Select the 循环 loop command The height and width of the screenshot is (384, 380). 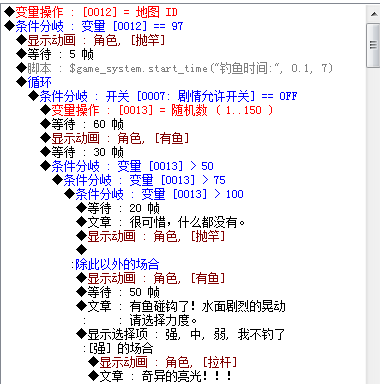34,82
